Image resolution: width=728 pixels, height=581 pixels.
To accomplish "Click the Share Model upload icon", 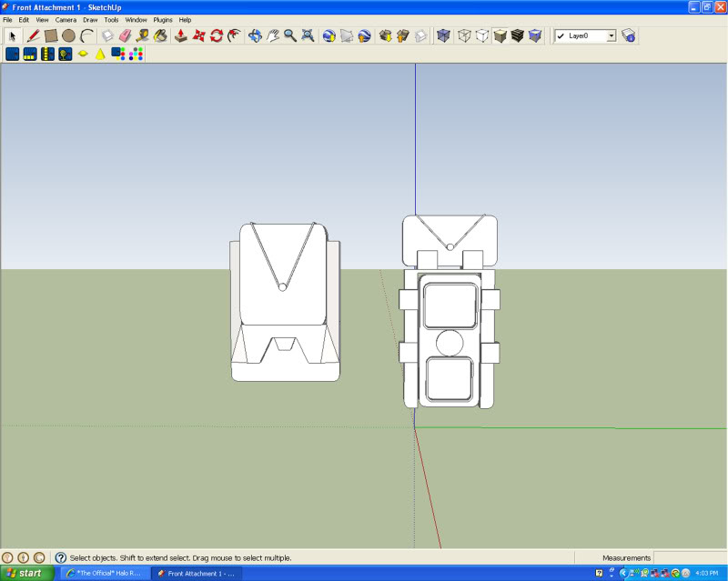I will pos(403,35).
